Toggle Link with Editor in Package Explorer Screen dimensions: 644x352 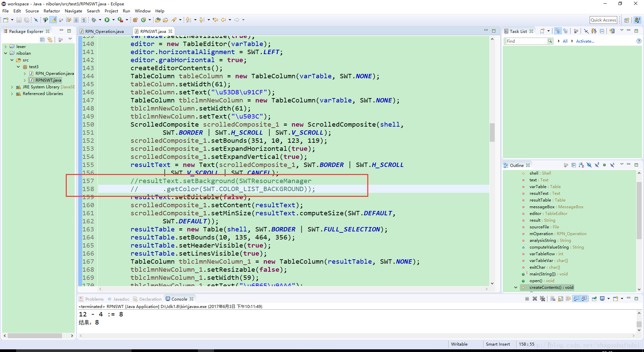50,40
